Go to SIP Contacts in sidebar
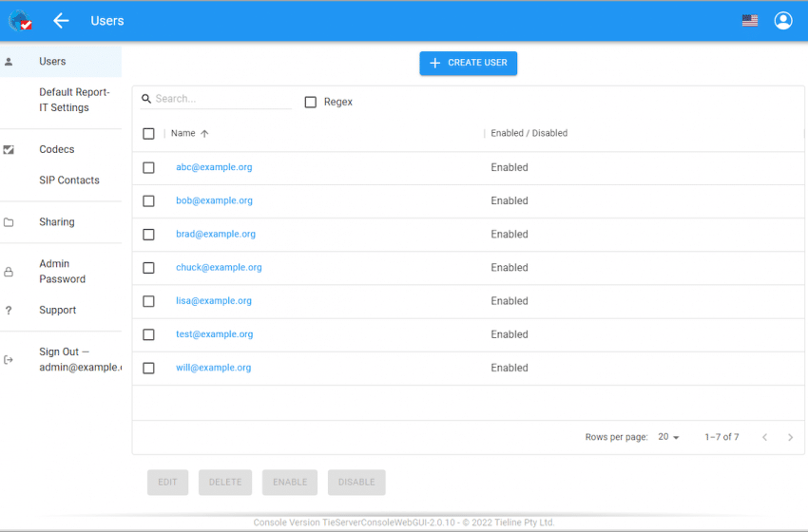The height and width of the screenshot is (532, 808). [69, 180]
